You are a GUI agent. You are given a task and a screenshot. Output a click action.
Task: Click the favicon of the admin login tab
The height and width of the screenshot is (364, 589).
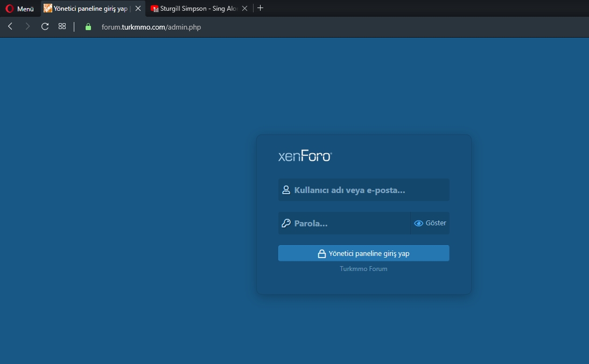pyautogui.click(x=48, y=8)
